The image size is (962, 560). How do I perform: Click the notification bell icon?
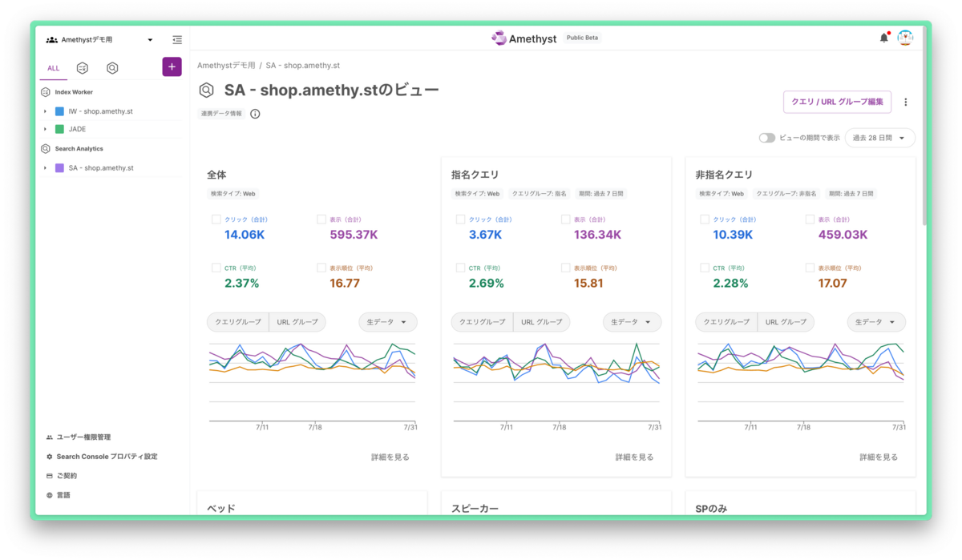[884, 38]
